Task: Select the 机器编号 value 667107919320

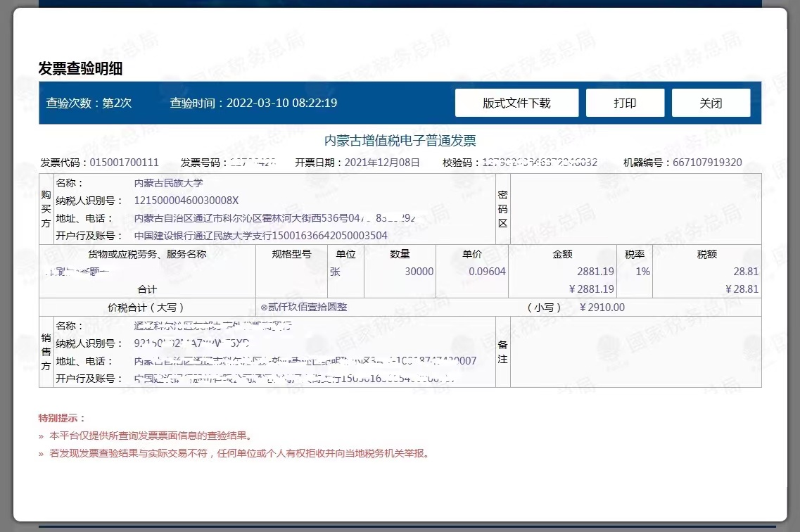Action: coord(706,163)
